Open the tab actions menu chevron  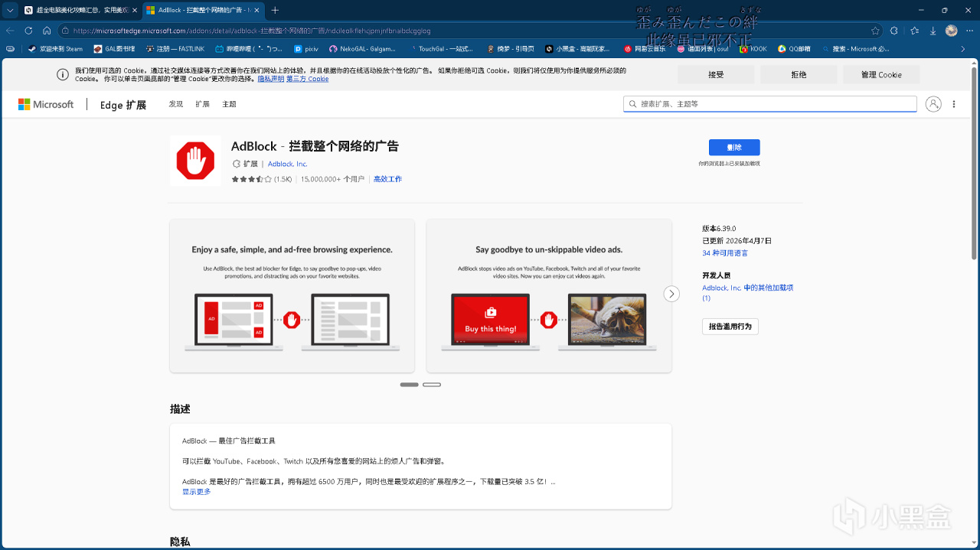click(x=10, y=10)
